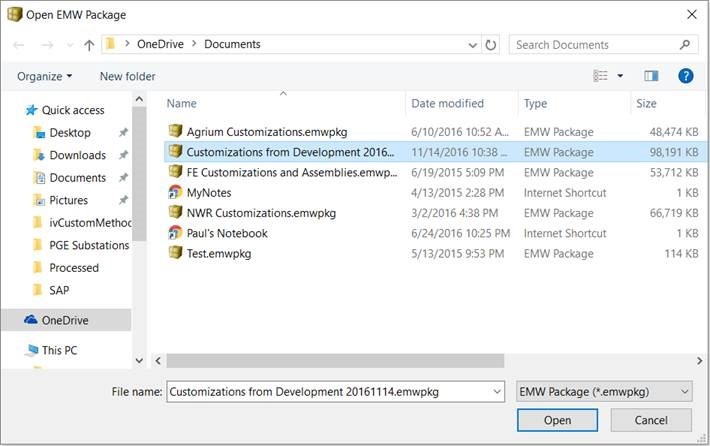
Task: Click the Agrium Customizations package icon
Action: (175, 131)
